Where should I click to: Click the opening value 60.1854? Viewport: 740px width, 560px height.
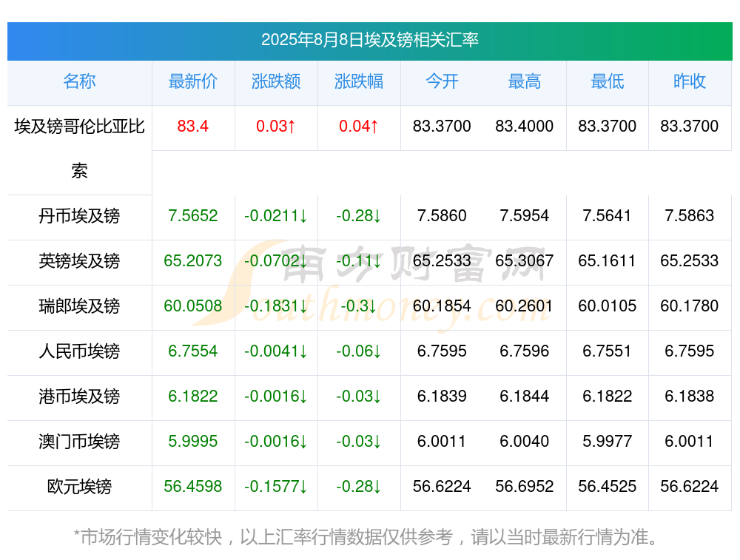pyautogui.click(x=442, y=306)
